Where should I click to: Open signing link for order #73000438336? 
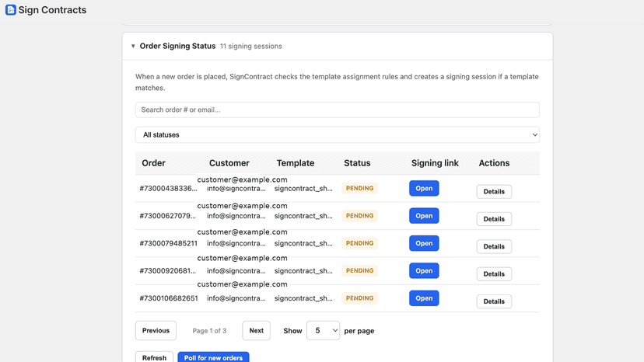[x=424, y=189]
